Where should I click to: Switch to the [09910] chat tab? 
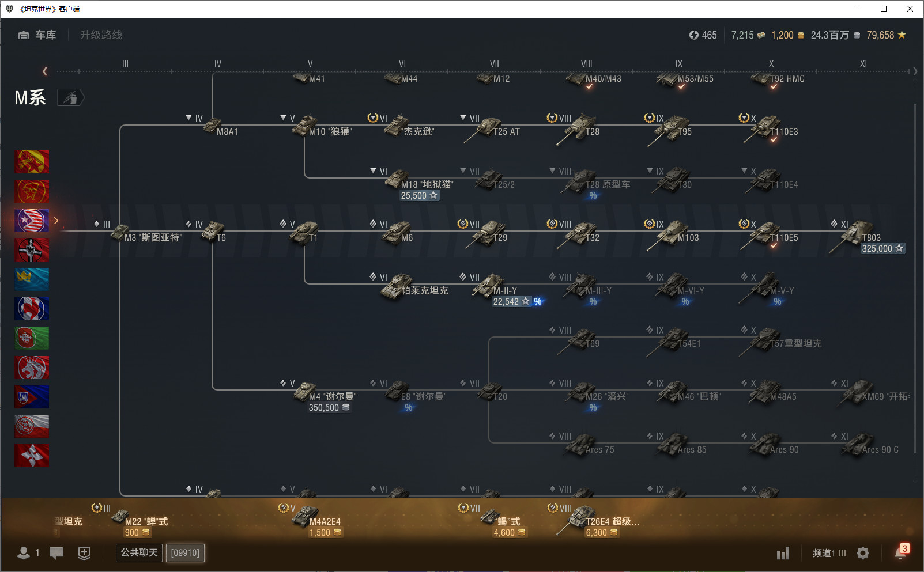185,553
